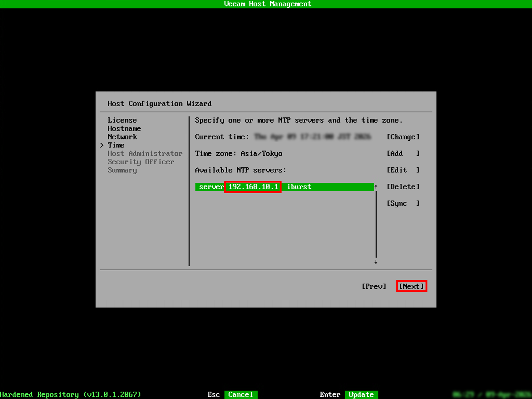Select Cancel at the bottom bar
Image resolution: width=532 pixels, height=399 pixels.
tap(241, 394)
